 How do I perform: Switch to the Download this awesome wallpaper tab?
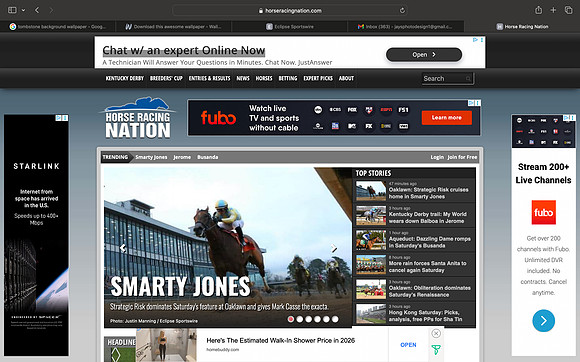[x=173, y=27]
